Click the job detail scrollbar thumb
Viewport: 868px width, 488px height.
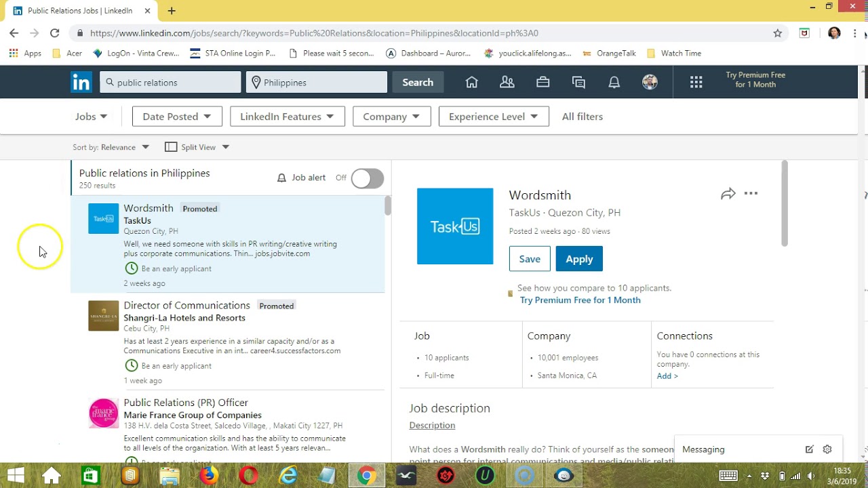tap(785, 203)
